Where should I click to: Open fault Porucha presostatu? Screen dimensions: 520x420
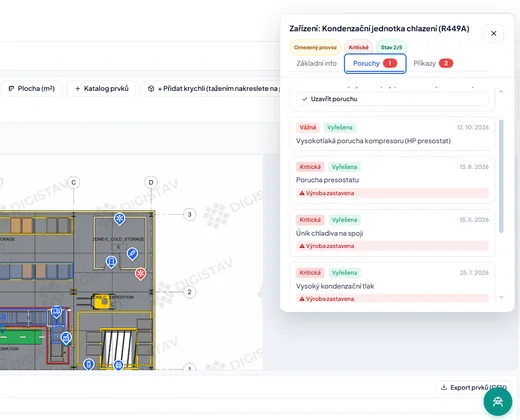[392, 180]
